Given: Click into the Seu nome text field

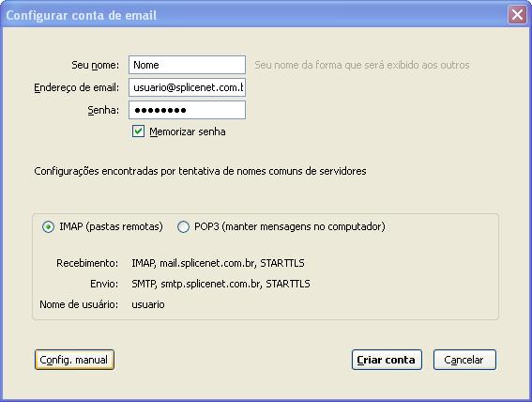Looking at the screenshot, I should click(x=187, y=65).
